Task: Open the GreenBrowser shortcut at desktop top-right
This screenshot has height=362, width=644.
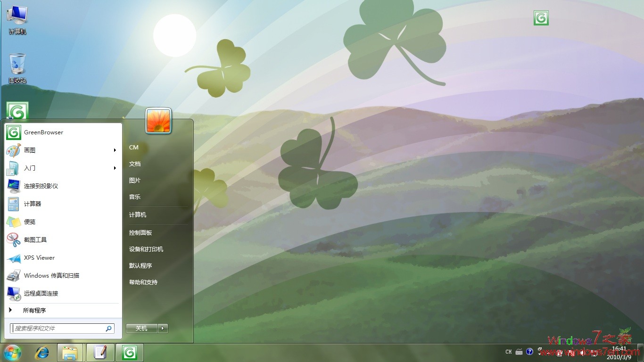Action: [541, 17]
